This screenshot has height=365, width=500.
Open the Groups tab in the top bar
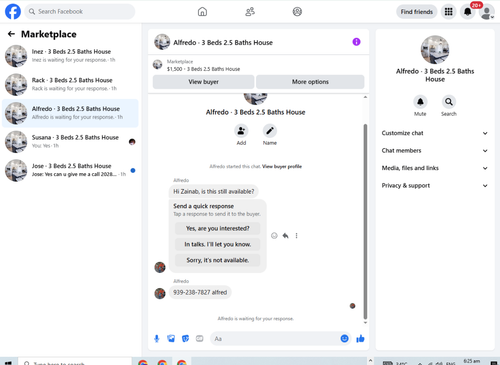coord(297,12)
